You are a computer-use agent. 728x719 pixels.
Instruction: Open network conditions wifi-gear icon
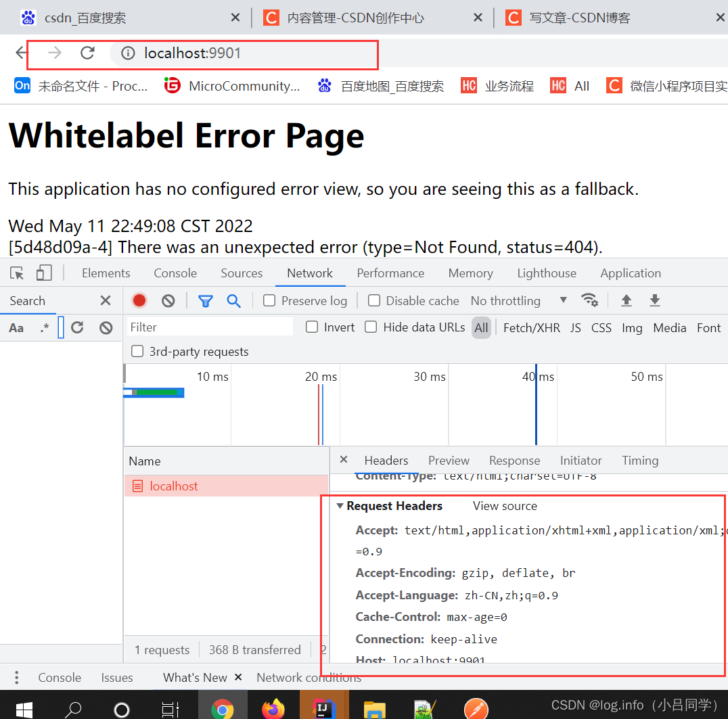click(x=590, y=300)
